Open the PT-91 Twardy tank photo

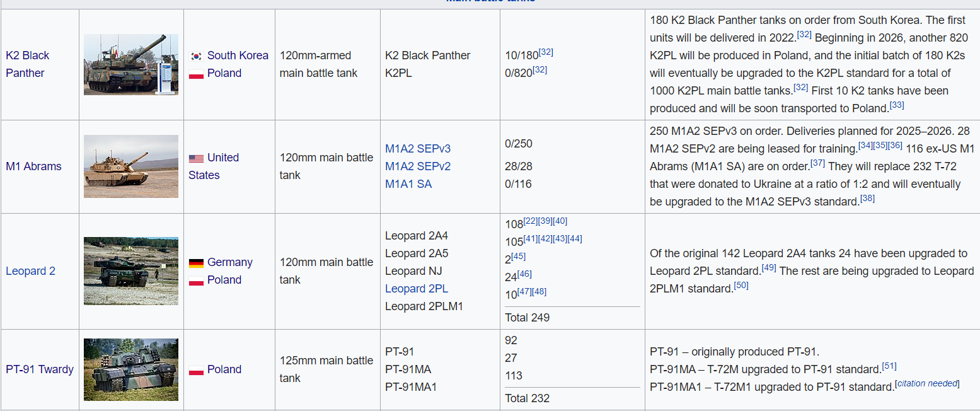pyautogui.click(x=131, y=369)
